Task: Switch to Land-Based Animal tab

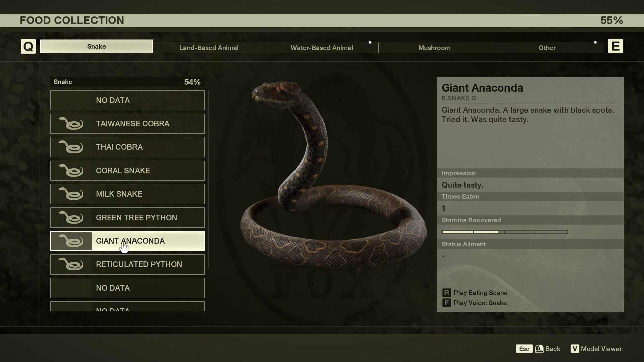Action: (x=209, y=48)
